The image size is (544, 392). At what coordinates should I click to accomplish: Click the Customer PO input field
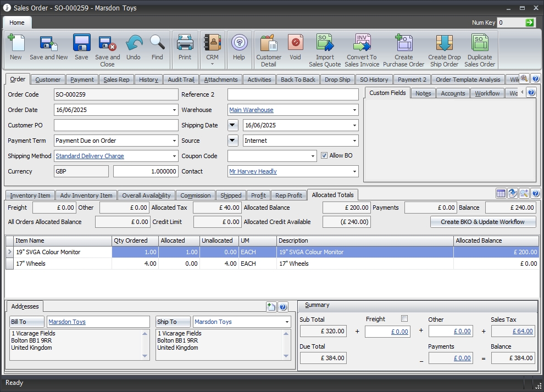pos(115,125)
